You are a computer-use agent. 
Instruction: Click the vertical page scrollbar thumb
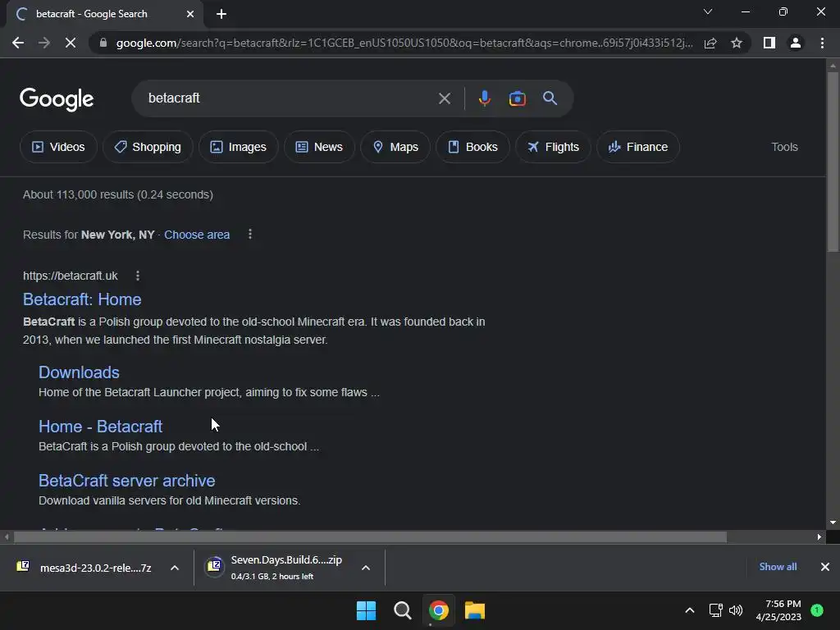[x=833, y=162]
